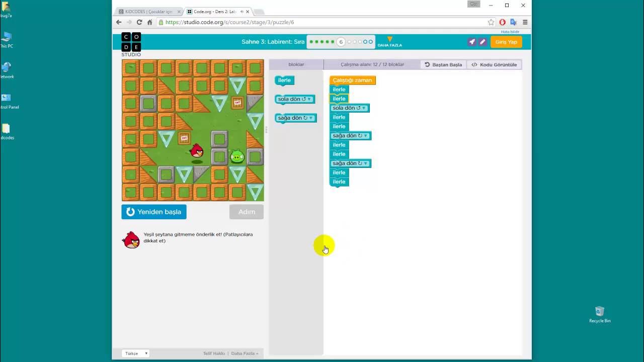Click the Giriş Yap sign-in button
This screenshot has width=644, height=362.
tap(506, 42)
